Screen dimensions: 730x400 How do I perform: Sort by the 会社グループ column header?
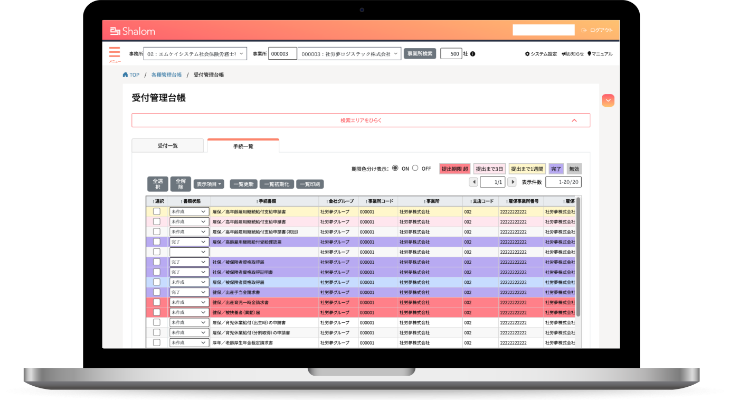tap(338, 201)
